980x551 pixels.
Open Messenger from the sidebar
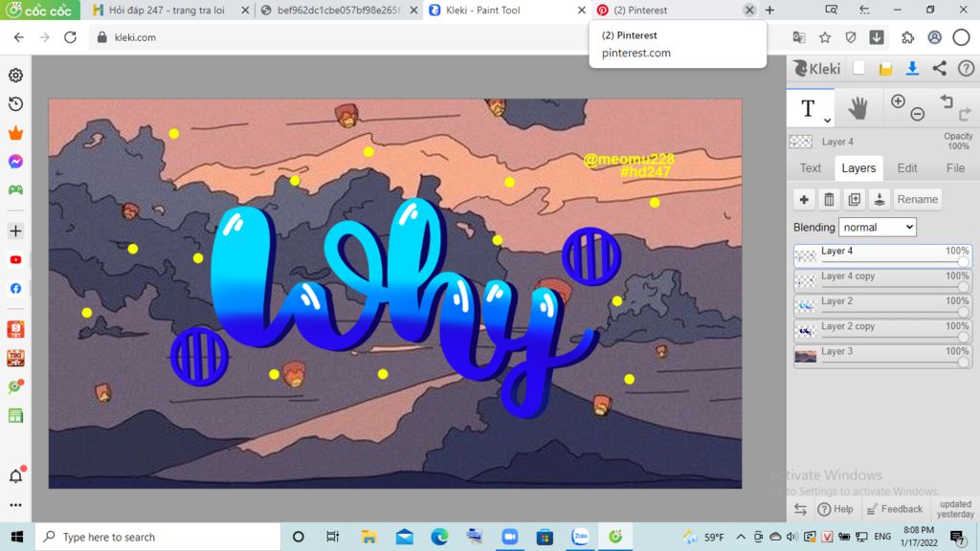tap(15, 162)
